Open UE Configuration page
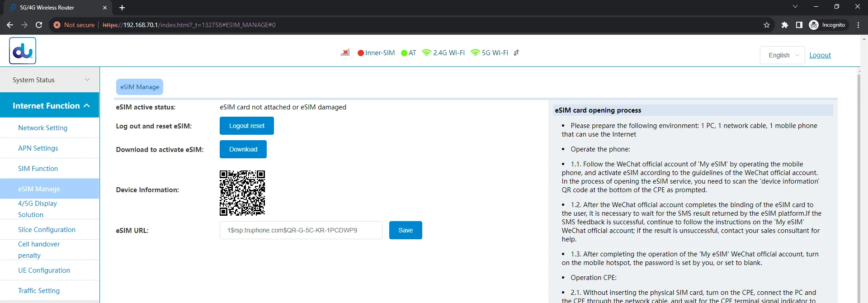 44,270
